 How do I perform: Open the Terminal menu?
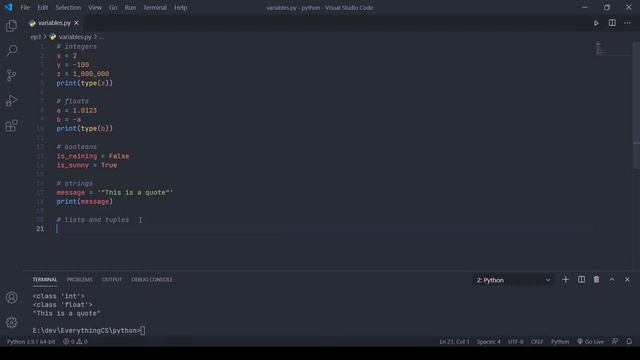(155, 7)
